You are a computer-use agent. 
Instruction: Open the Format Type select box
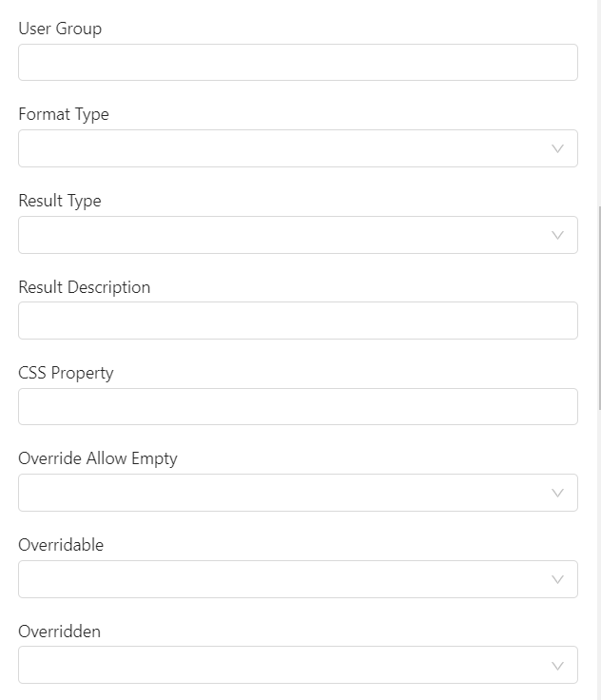(x=285, y=148)
